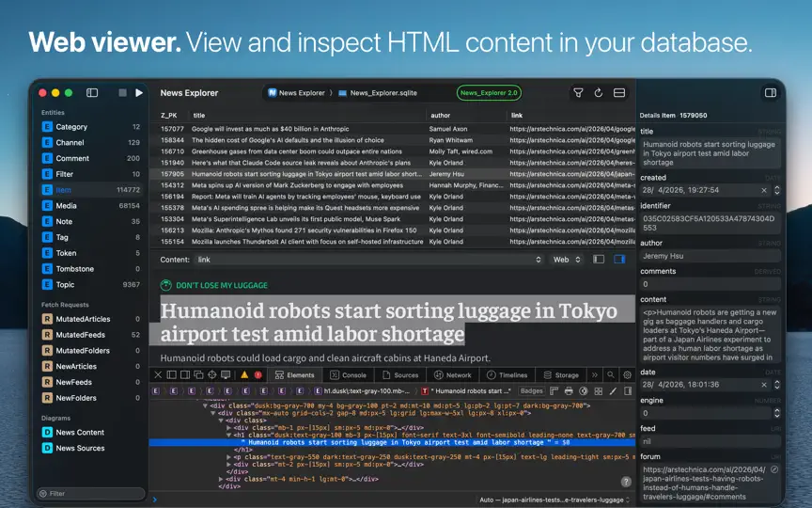Viewport: 812px width, 508px height.
Task: Clear the created date with X
Action: tap(764, 190)
